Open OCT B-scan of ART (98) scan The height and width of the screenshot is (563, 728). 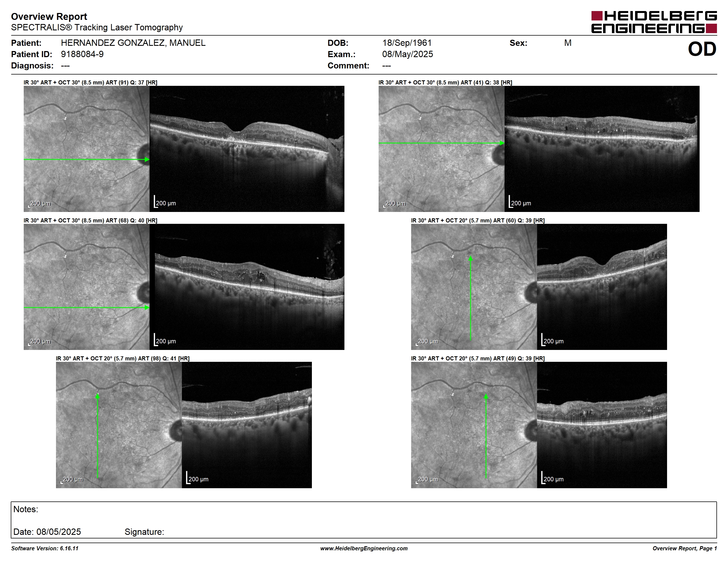pyautogui.click(x=247, y=425)
